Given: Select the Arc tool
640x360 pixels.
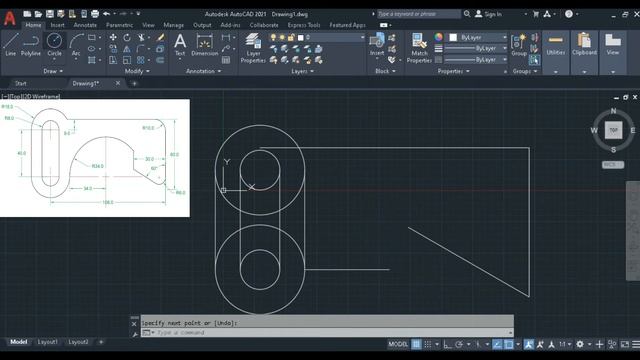Looking at the screenshot, I should point(76,44).
